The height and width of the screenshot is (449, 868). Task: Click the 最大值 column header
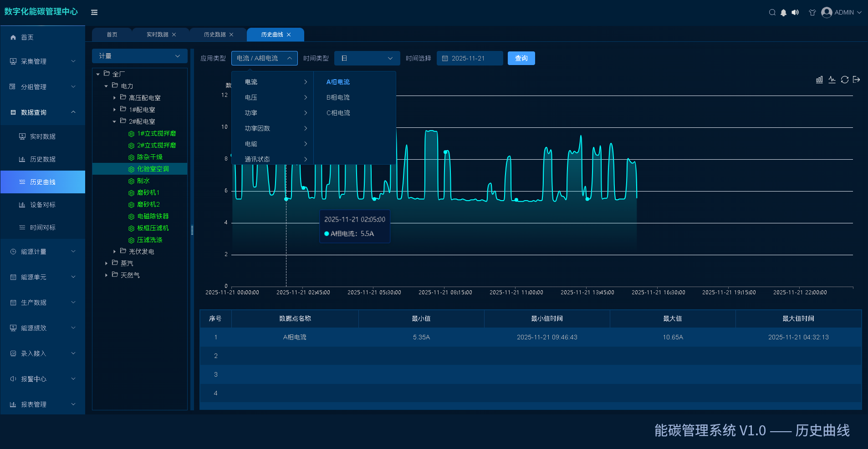(x=672, y=318)
